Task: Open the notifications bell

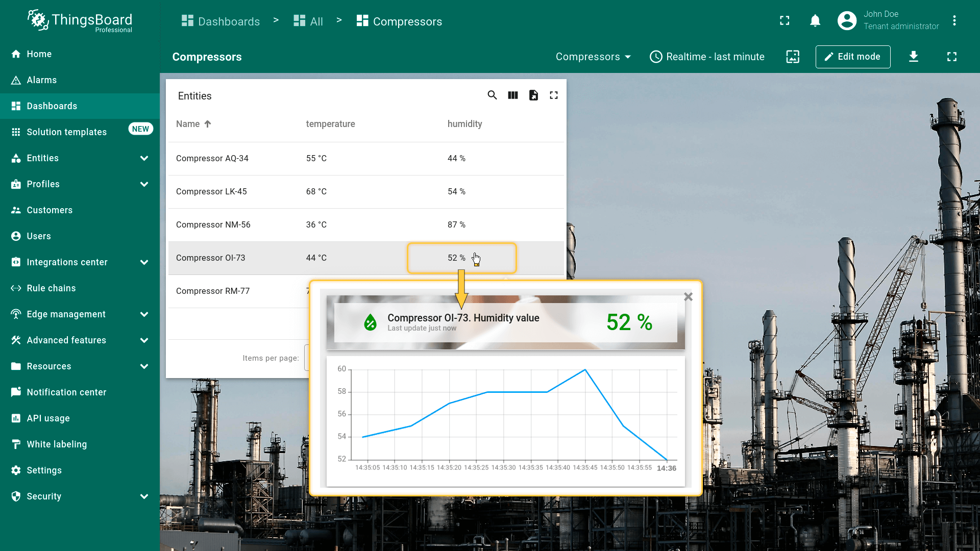Action: [x=815, y=21]
